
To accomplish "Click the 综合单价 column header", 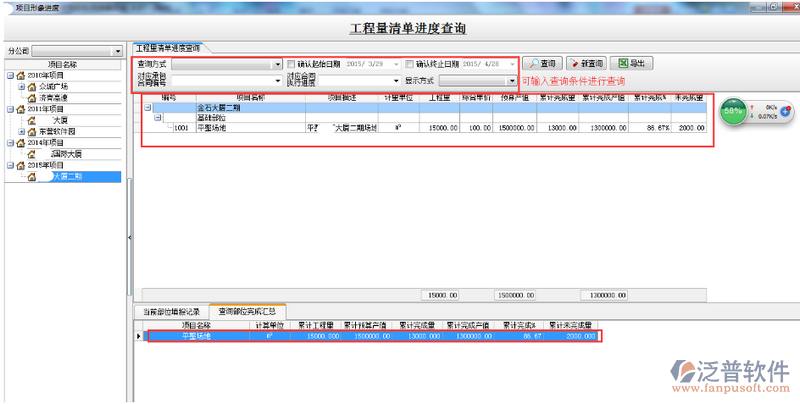I will pos(476,97).
